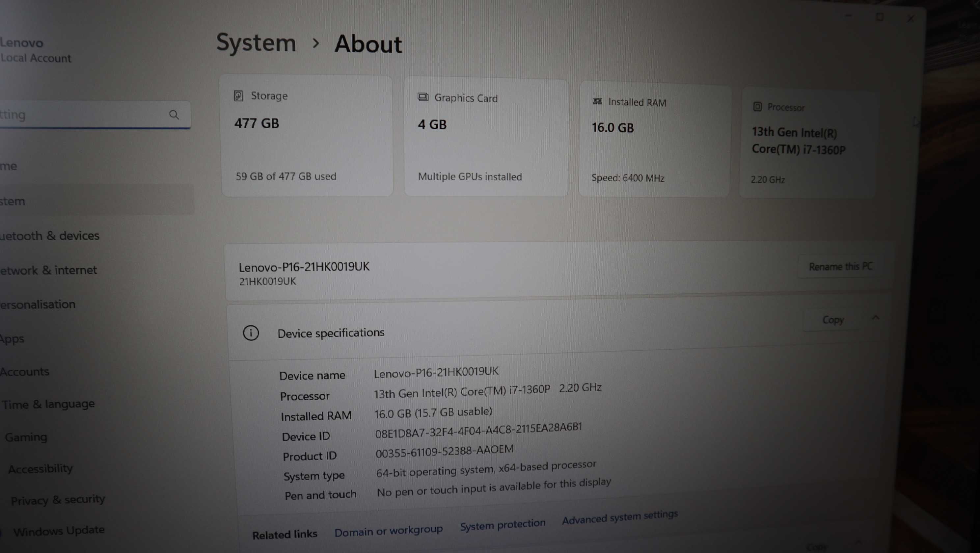980x553 pixels.
Task: Click the 16.0 GB (15.7 GB usable) text
Action: (x=433, y=413)
